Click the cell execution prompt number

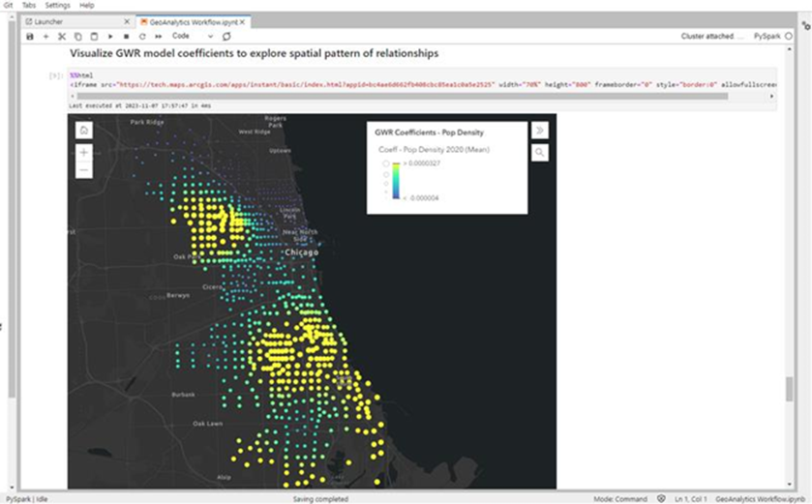tap(56, 75)
